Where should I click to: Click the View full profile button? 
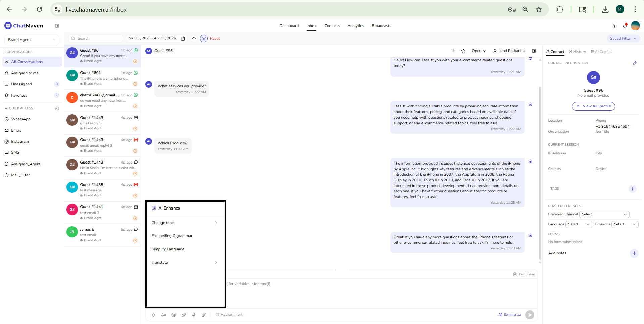pos(593,106)
